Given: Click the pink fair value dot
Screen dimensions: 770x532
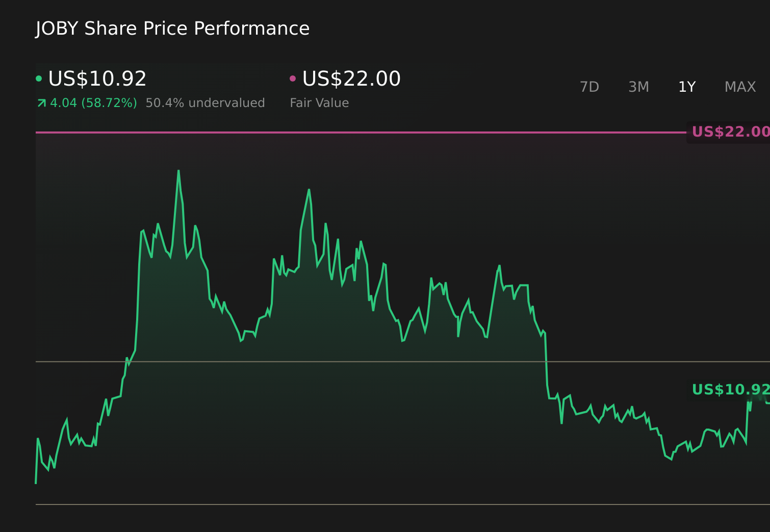Looking at the screenshot, I should coord(293,78).
